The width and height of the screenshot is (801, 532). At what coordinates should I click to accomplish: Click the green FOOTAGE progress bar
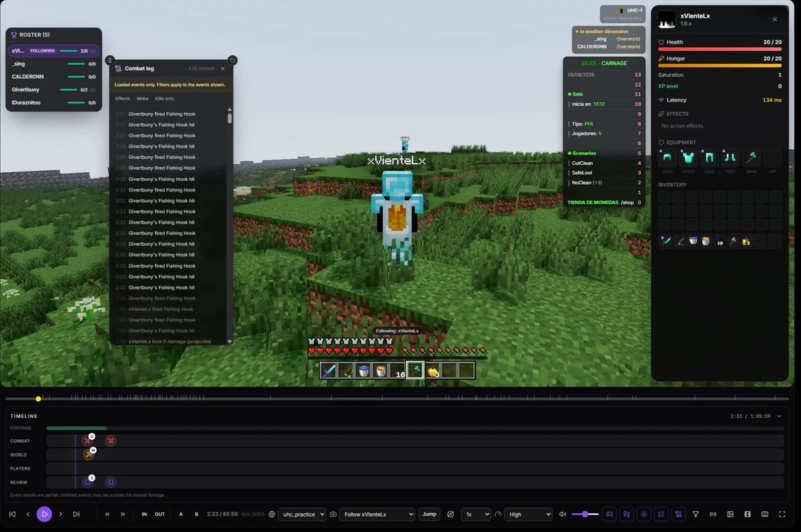(77, 428)
